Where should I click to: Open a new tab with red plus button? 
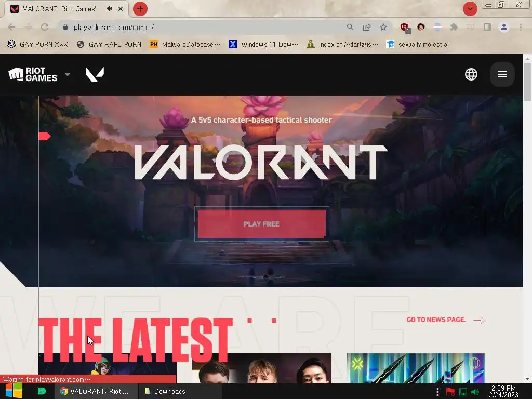pos(140,9)
